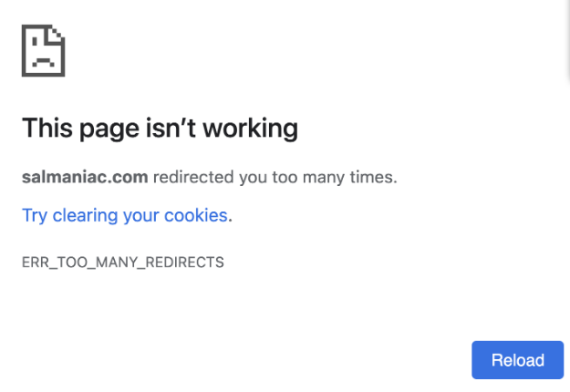
Task: Click the bold salmaniac.com domain name
Action: click(85, 177)
